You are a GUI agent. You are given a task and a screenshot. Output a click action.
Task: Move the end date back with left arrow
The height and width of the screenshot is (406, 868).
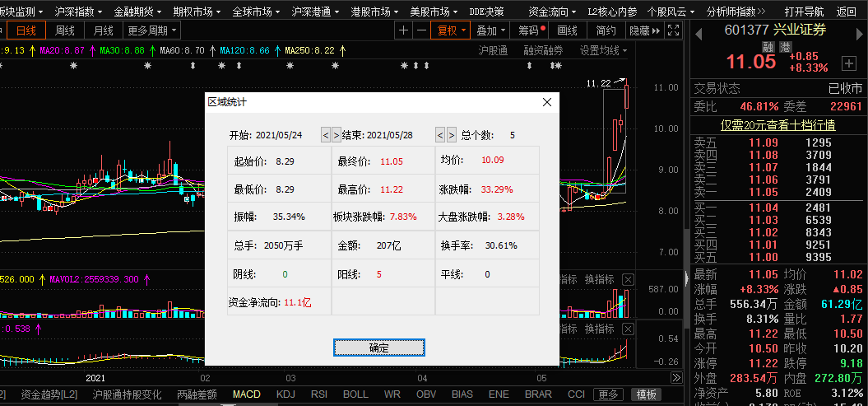point(439,135)
